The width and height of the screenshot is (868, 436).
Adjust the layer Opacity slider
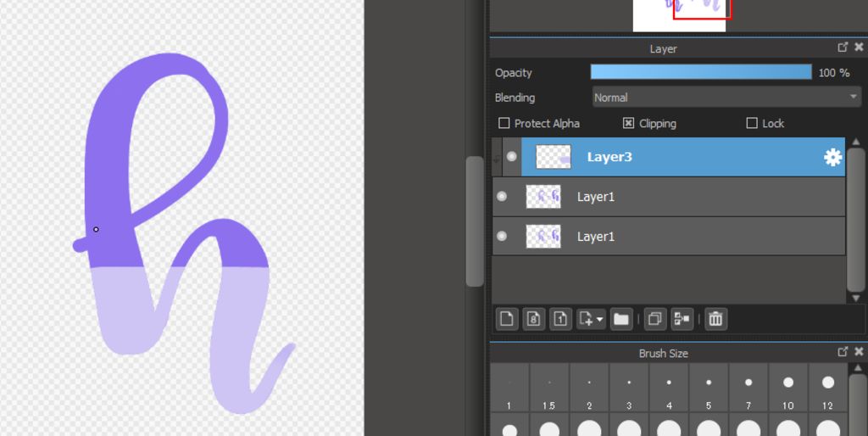(x=701, y=72)
